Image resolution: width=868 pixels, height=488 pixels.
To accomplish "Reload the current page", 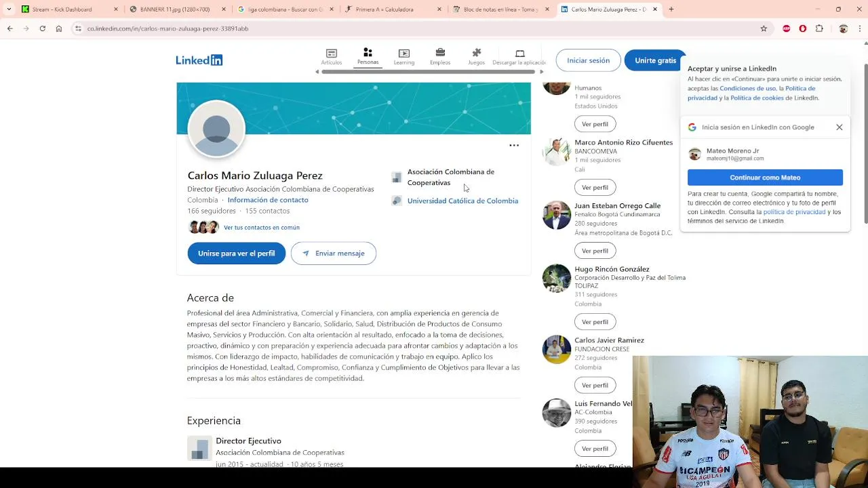I will (42, 28).
